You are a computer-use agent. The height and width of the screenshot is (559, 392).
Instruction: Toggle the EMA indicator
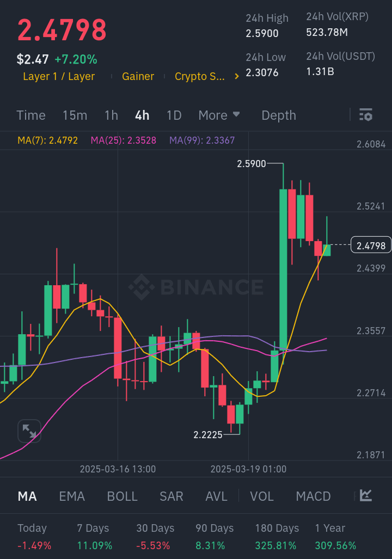[x=72, y=496]
